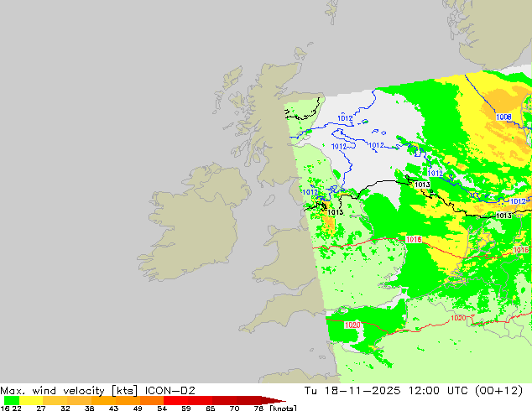Image resolution: width=532 pixels, height=411 pixels.
Task: Click the blue 1012 label at the right edge
Action: (518, 201)
